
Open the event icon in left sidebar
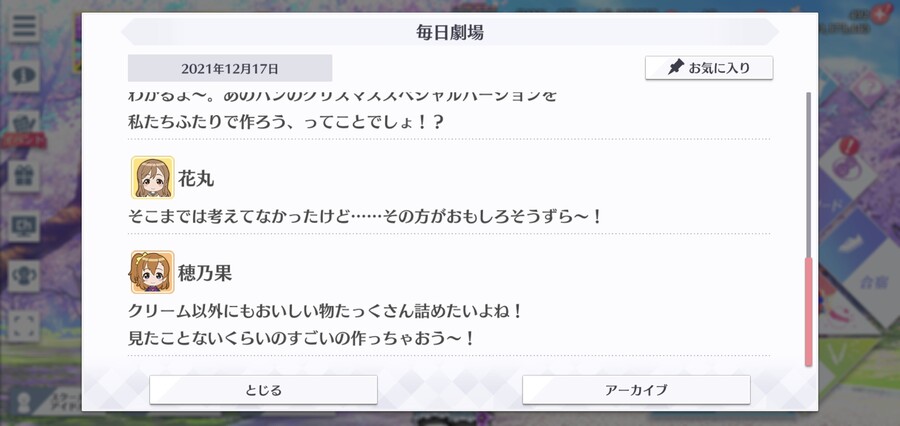tap(24, 126)
